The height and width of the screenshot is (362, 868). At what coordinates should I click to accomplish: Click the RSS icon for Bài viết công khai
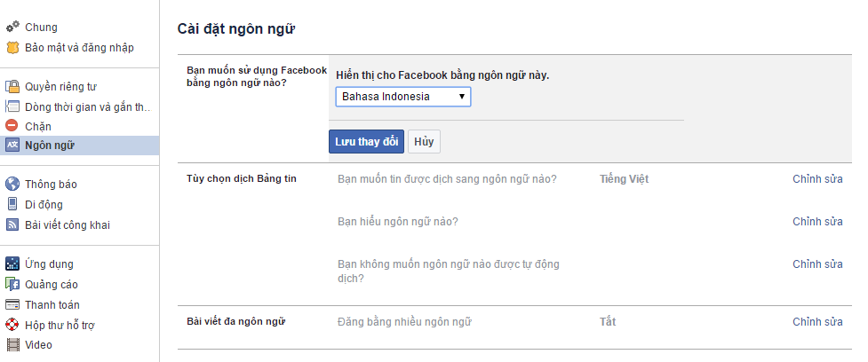[12, 224]
